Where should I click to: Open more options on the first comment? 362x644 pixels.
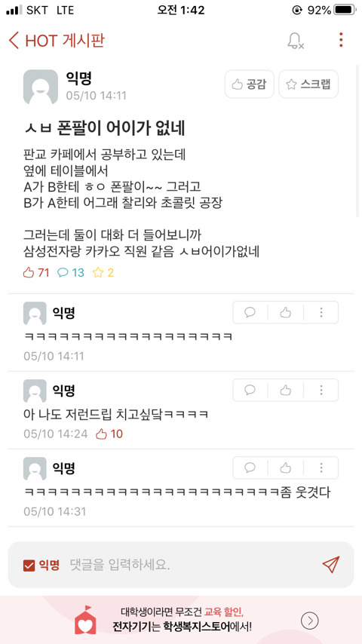click(321, 312)
